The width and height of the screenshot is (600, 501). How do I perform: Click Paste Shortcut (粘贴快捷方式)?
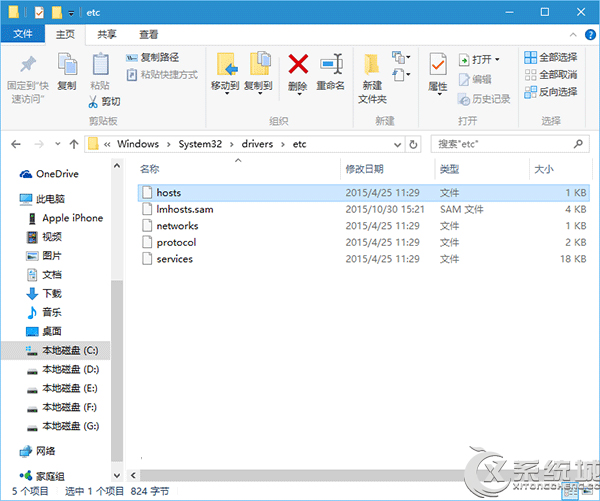(x=162, y=74)
